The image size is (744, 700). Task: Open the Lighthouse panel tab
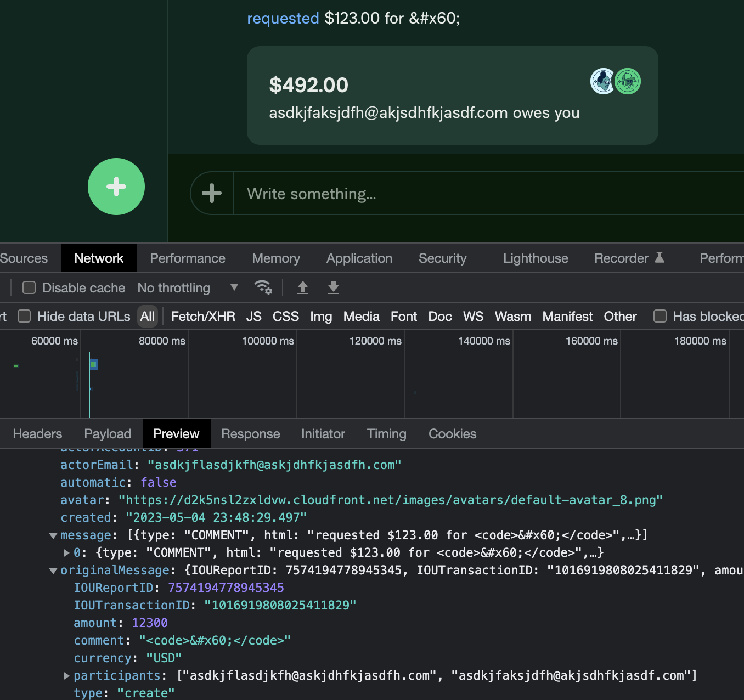tap(536, 258)
